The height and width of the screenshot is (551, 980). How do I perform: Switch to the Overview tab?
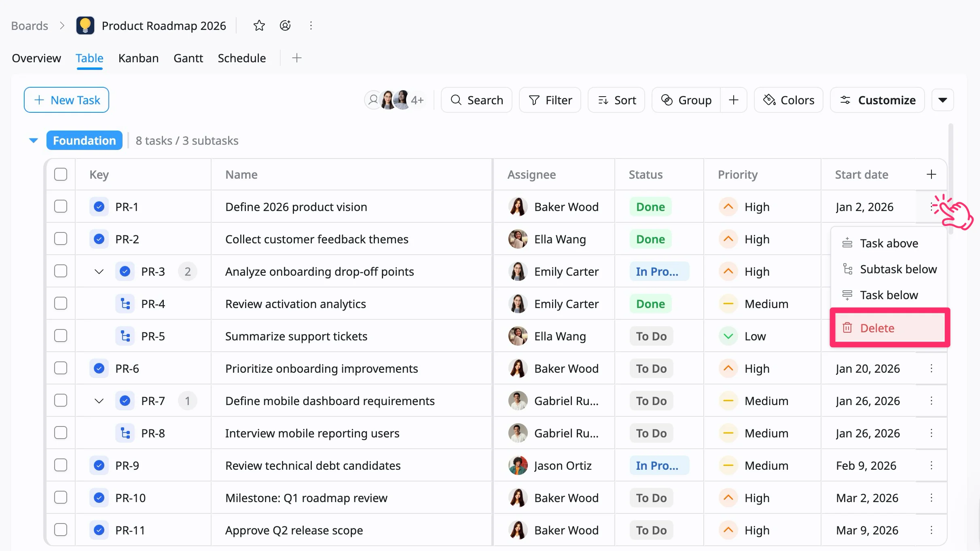coord(36,58)
